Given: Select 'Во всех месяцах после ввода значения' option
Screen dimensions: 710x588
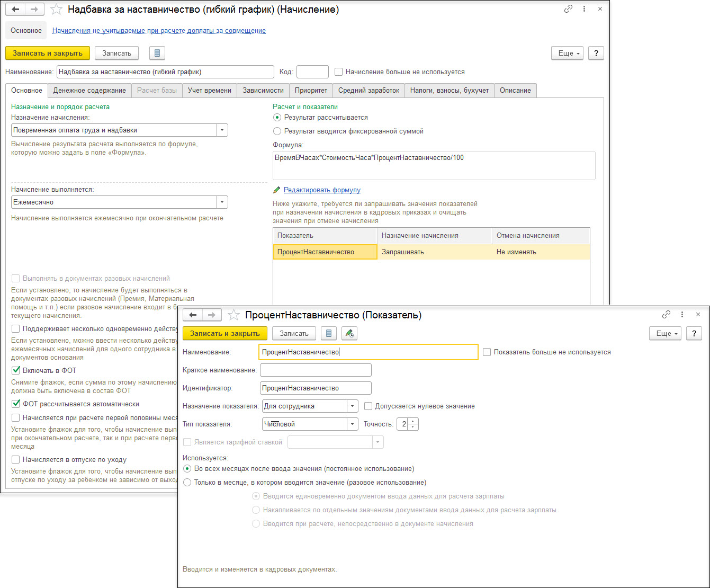Looking at the screenshot, I should (187, 468).
